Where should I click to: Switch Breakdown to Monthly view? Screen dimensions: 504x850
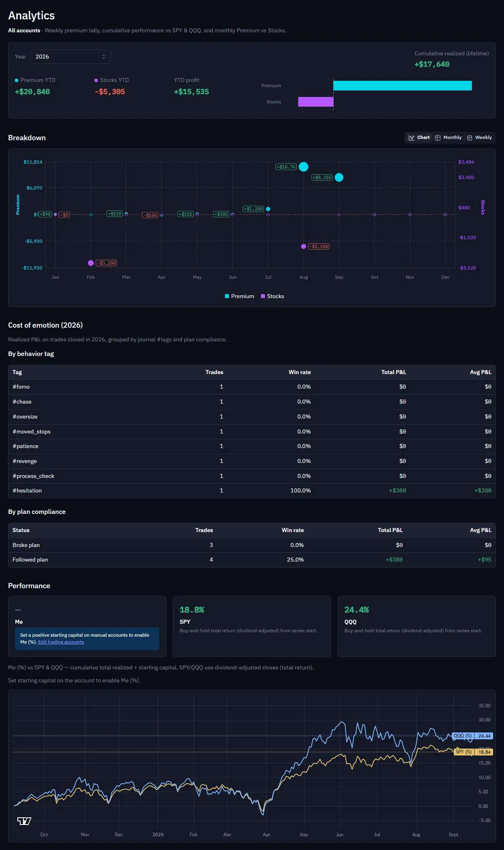pos(448,138)
